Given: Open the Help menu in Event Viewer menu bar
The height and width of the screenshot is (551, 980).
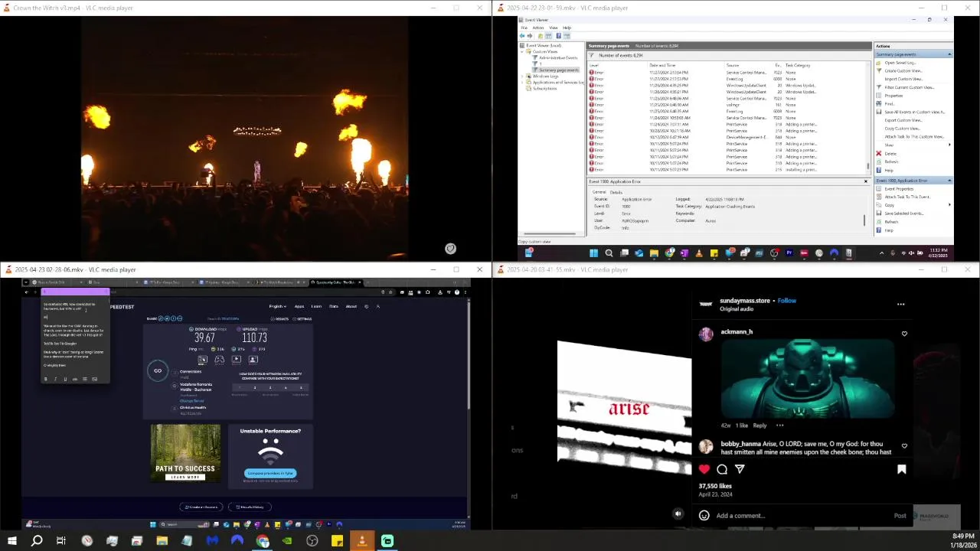Looking at the screenshot, I should coord(567,28).
